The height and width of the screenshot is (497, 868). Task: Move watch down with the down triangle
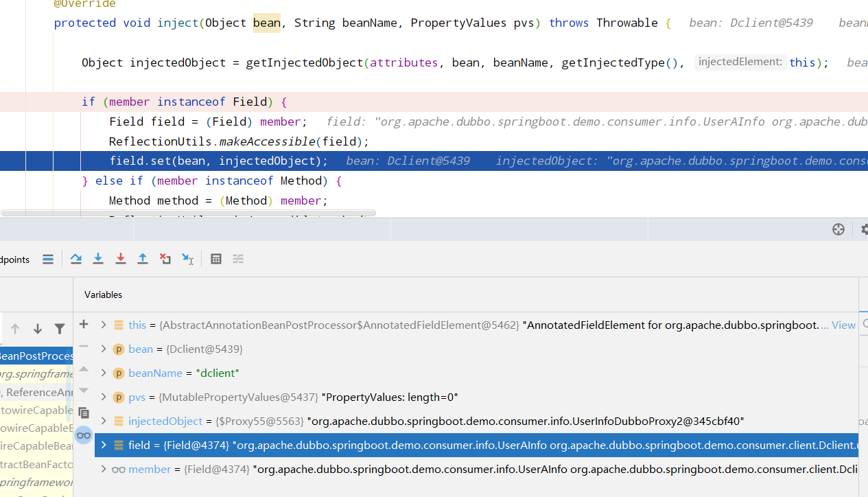point(84,391)
